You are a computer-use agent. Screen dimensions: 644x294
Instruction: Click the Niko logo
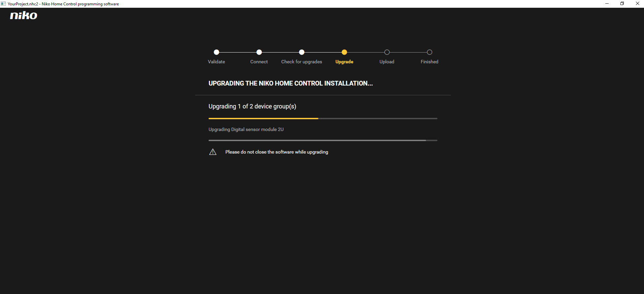click(x=24, y=15)
